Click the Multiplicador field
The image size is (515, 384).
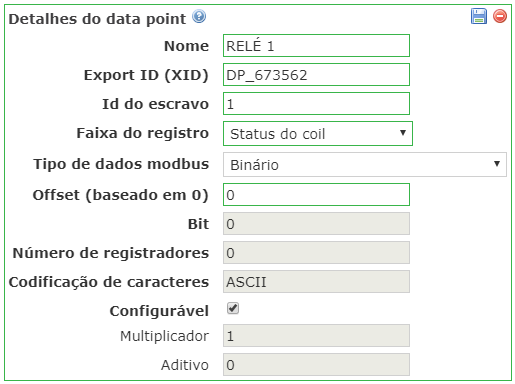(316, 336)
